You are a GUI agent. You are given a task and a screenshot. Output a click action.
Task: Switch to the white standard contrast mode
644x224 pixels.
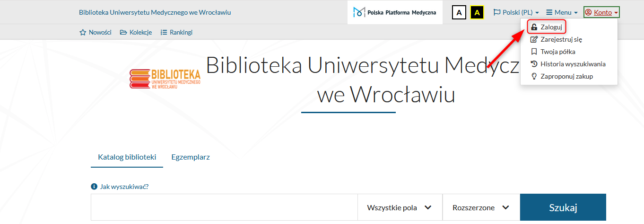(x=459, y=13)
